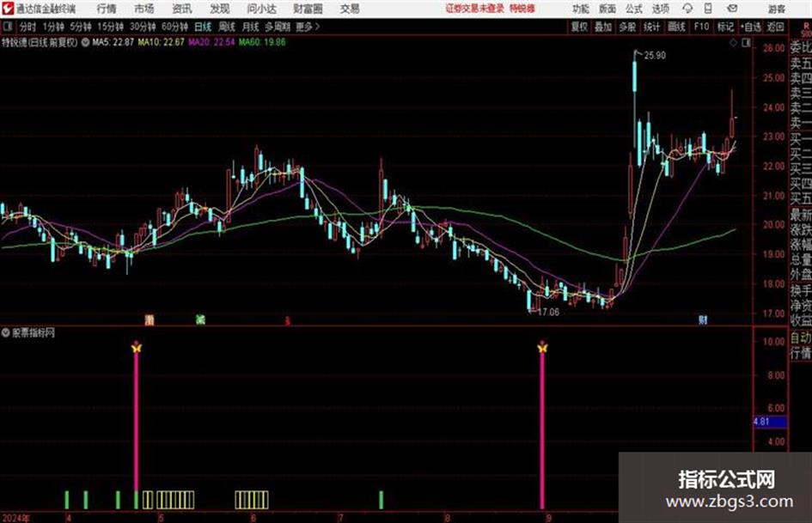This screenshot has height=523, width=812.
Task: Click the 叠加 overlay button
Action: click(x=603, y=27)
